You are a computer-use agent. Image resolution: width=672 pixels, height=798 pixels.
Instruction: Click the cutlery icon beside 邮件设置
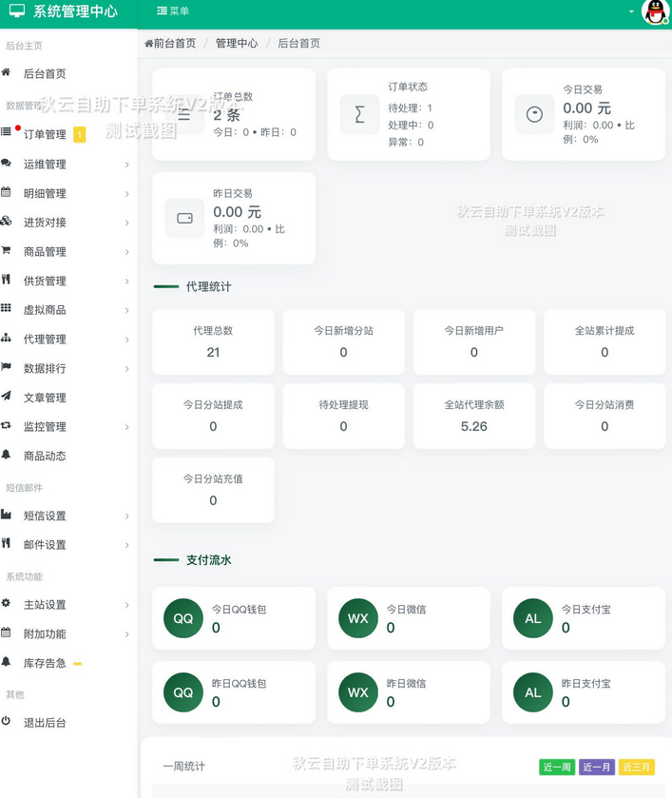6,543
